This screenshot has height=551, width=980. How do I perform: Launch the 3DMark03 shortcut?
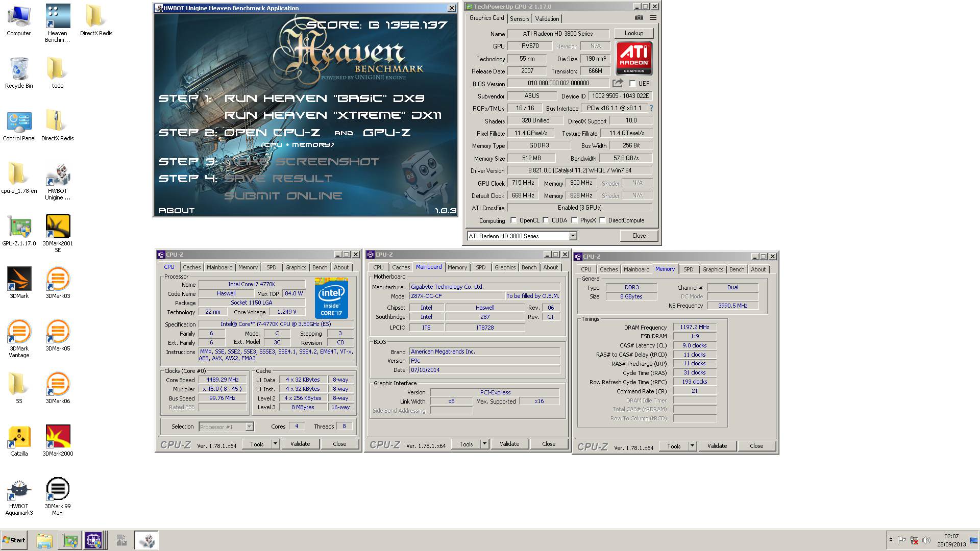[58, 283]
